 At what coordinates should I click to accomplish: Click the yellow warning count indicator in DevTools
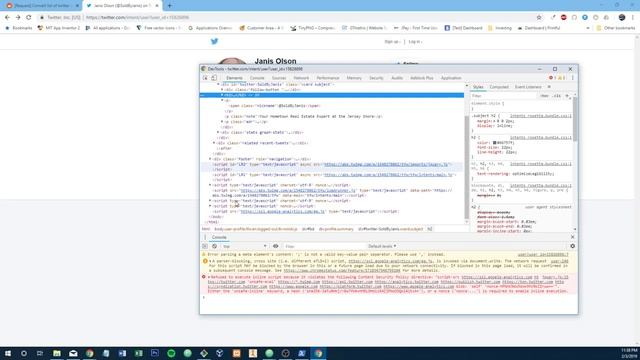[562, 78]
